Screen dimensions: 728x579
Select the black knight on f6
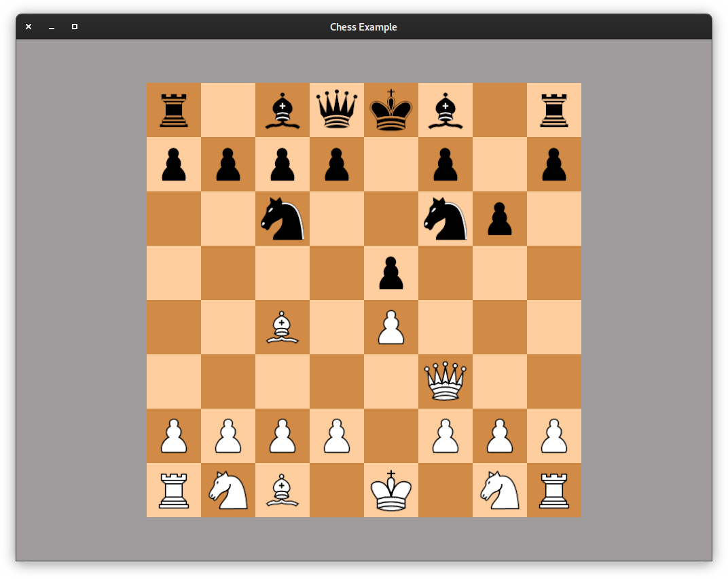point(445,219)
